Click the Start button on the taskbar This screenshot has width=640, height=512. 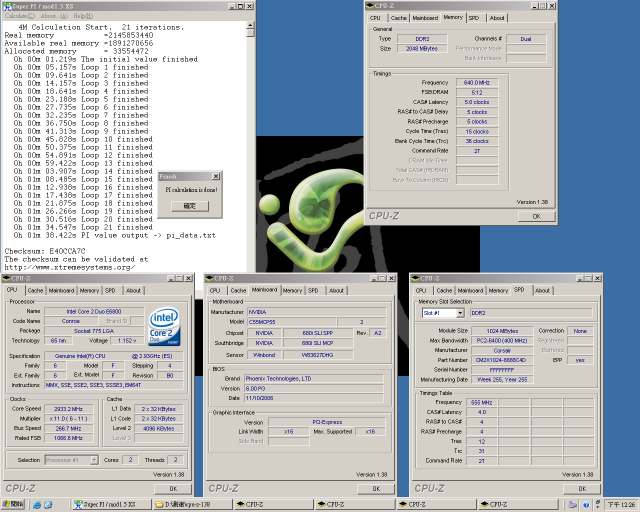pyautogui.click(x=13, y=504)
